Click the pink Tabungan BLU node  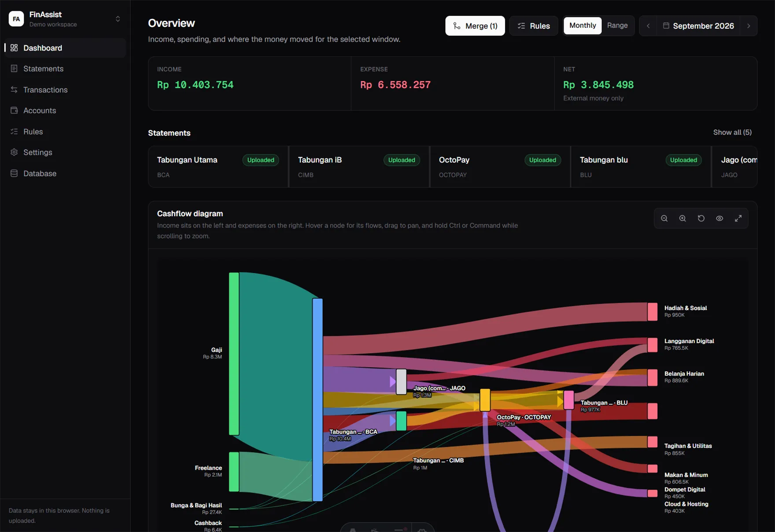pos(568,400)
